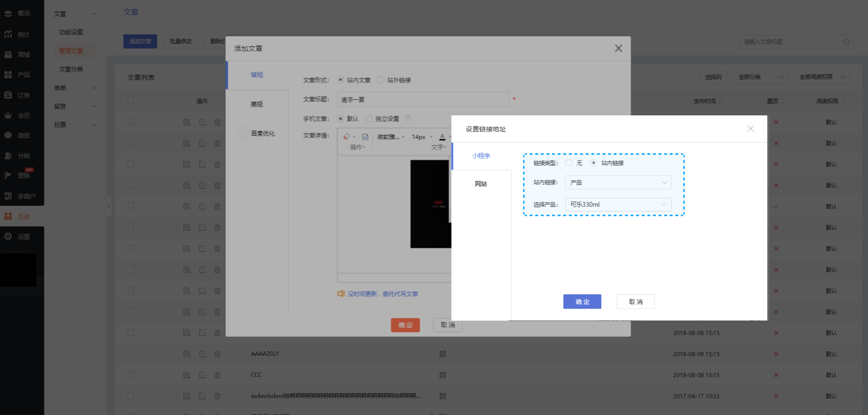Viewport: 868px width, 415px height.
Task: Click the eraser clear-format icon in the editor
Action: point(347,137)
